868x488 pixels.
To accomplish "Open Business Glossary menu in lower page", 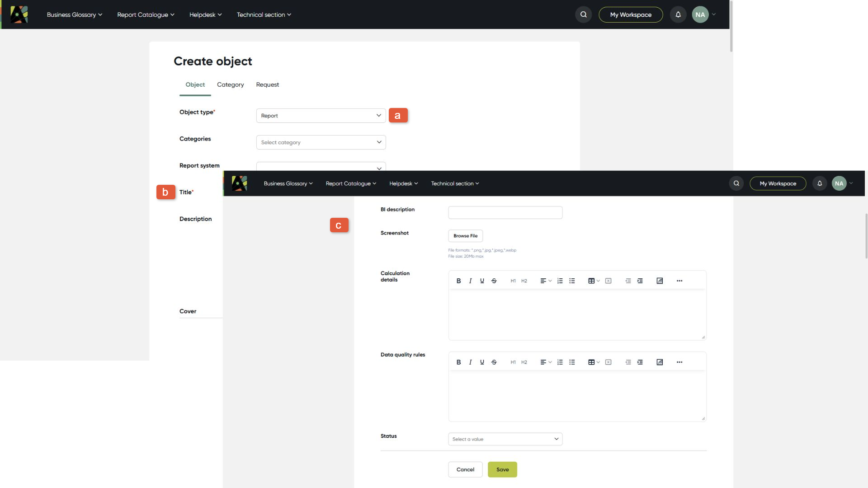I will coord(288,183).
